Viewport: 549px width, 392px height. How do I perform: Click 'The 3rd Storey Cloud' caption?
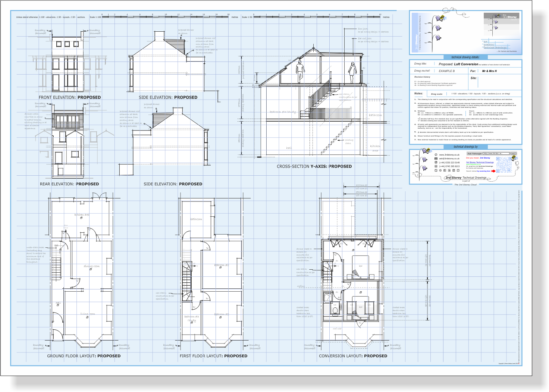point(465,185)
